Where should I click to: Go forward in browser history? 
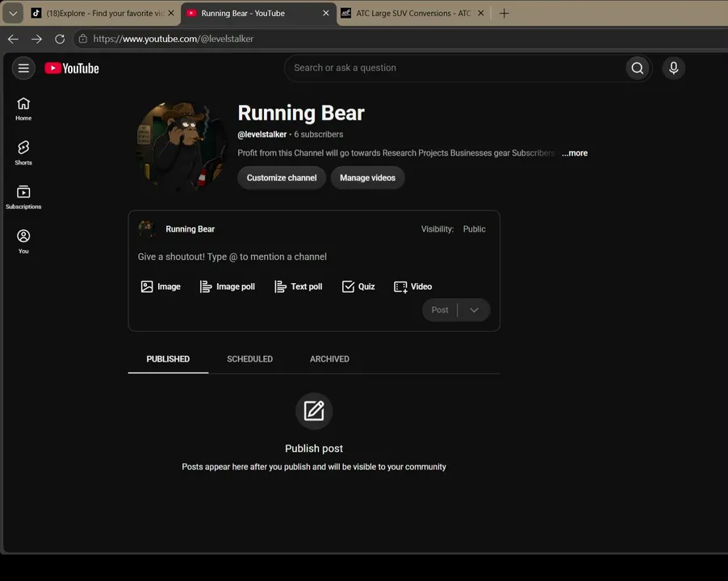pyautogui.click(x=36, y=39)
